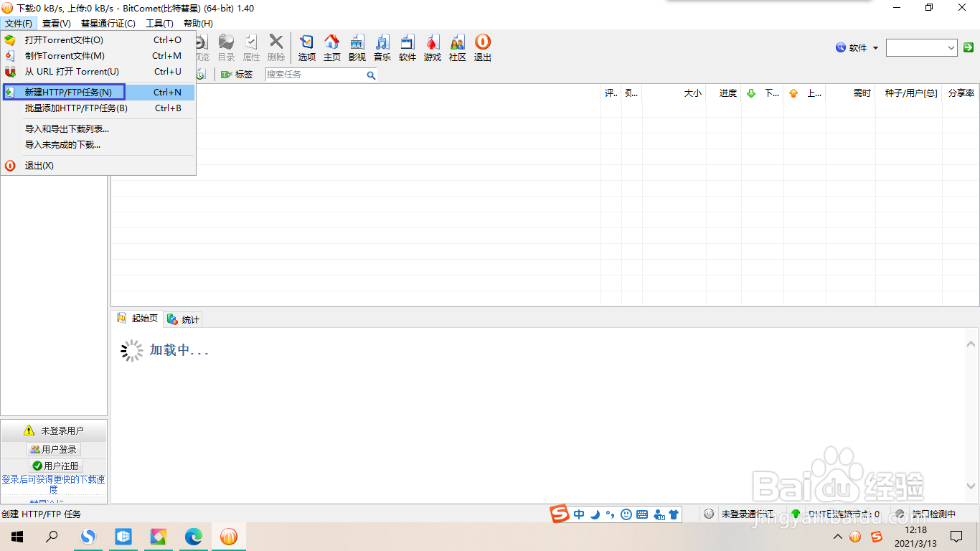The image size is (980, 551).
Task: Click the 退出 exit toolbar icon
Action: click(483, 48)
